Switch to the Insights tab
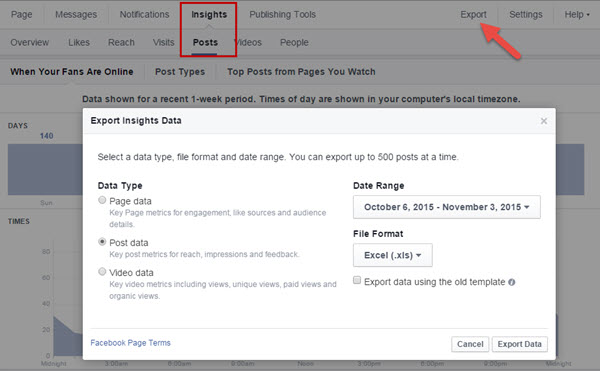 (209, 15)
